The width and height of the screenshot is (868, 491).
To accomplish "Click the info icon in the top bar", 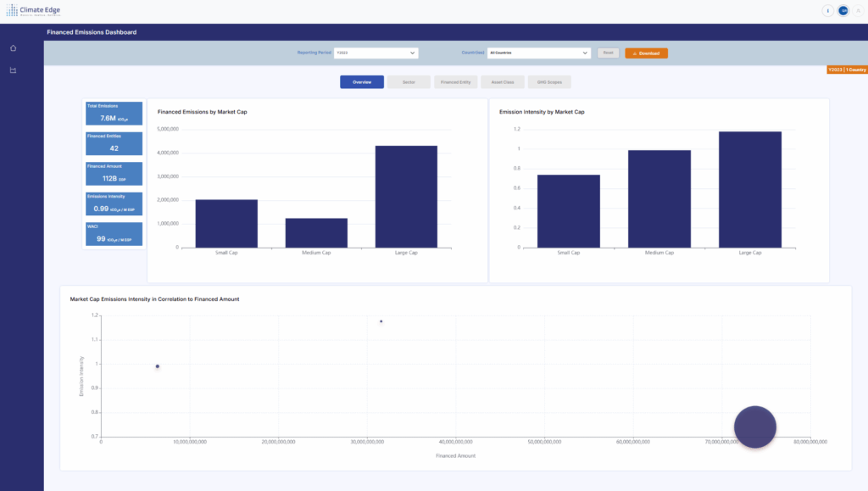I will 827,11.
